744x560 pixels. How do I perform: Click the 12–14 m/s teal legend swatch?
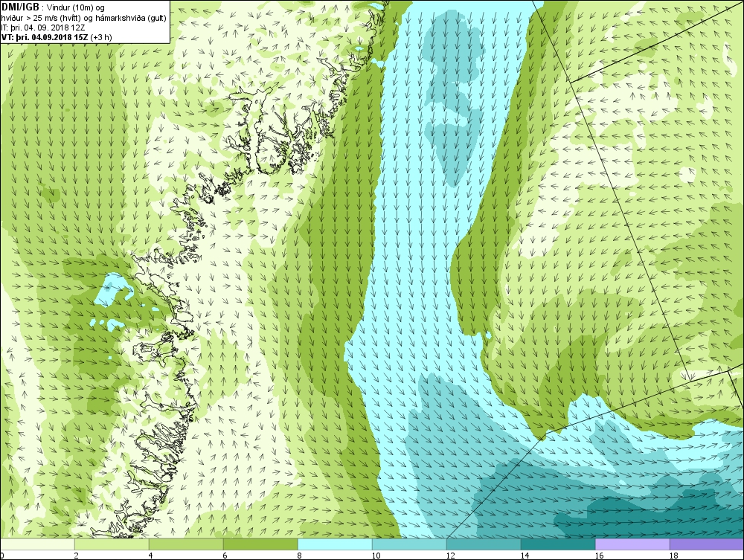(x=484, y=544)
